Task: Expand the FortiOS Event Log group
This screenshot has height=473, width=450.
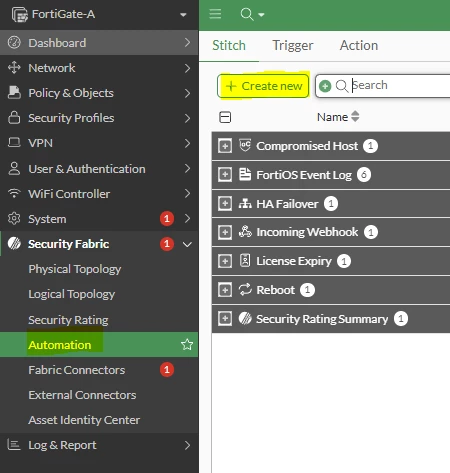Action: tap(225, 175)
